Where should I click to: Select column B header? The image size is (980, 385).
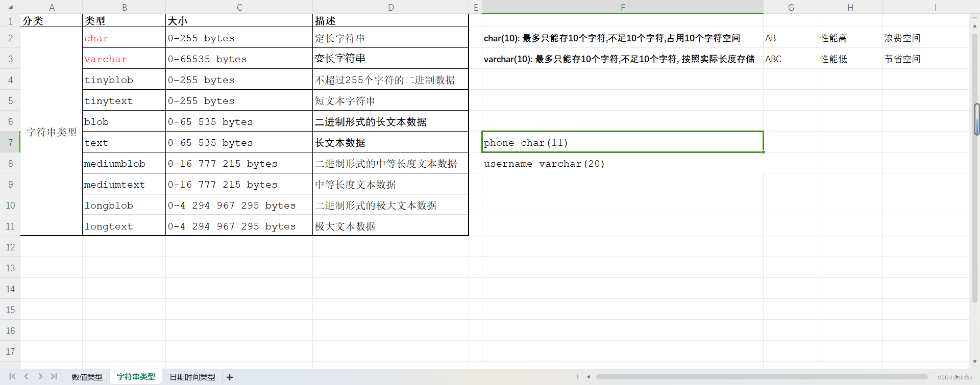pyautogui.click(x=124, y=7)
